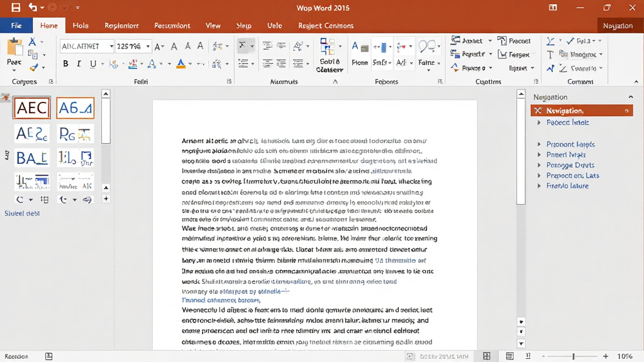This screenshot has height=362, width=644.
Task: Collapse the Navigation pane header chevron
Action: [x=631, y=97]
